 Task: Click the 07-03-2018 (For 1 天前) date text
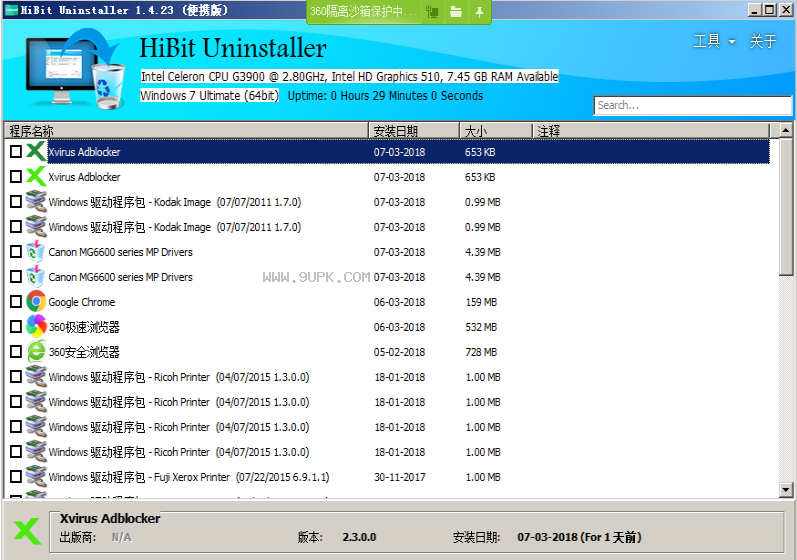(x=579, y=537)
